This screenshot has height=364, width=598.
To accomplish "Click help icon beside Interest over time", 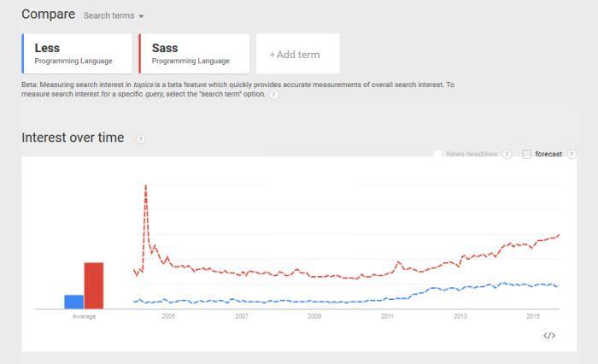I will 141,138.
